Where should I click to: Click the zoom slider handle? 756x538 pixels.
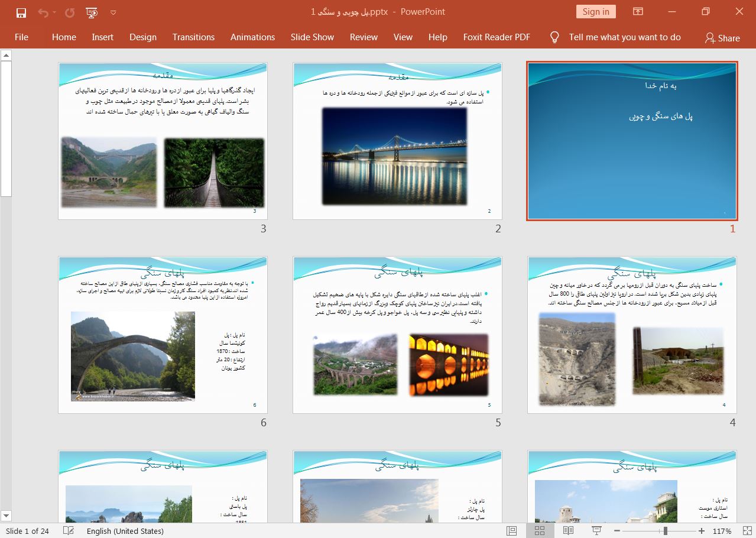[666, 531]
